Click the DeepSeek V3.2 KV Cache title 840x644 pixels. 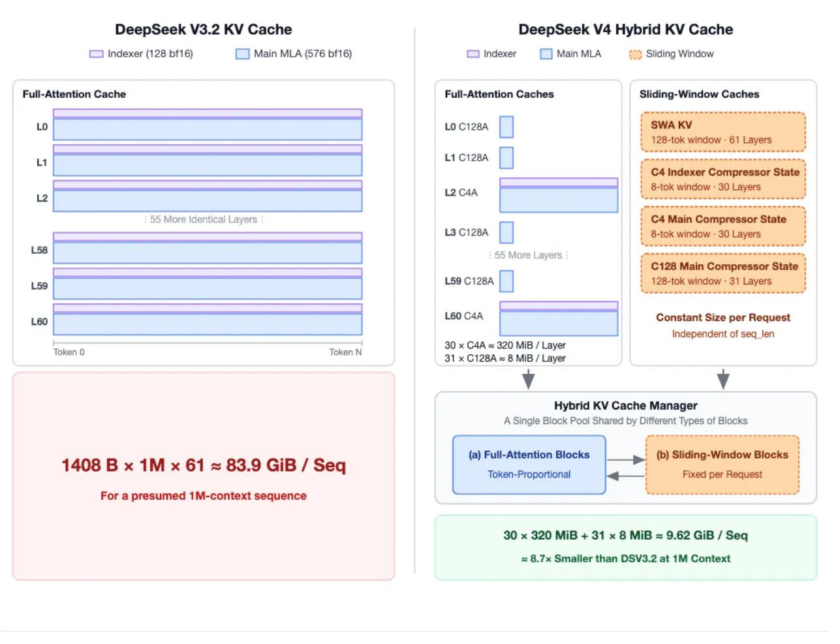203,29
